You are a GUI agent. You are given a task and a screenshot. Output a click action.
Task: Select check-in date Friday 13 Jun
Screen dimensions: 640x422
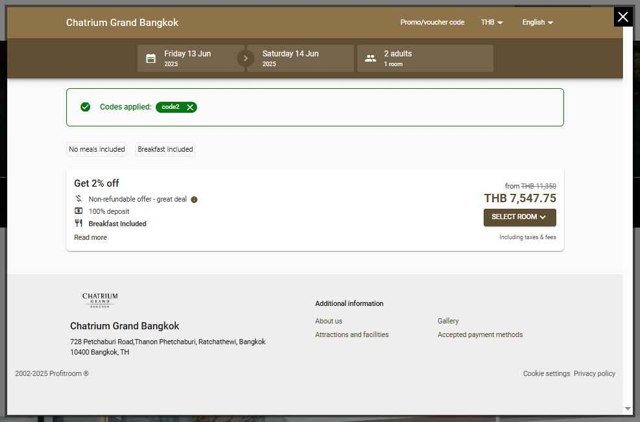(191, 58)
